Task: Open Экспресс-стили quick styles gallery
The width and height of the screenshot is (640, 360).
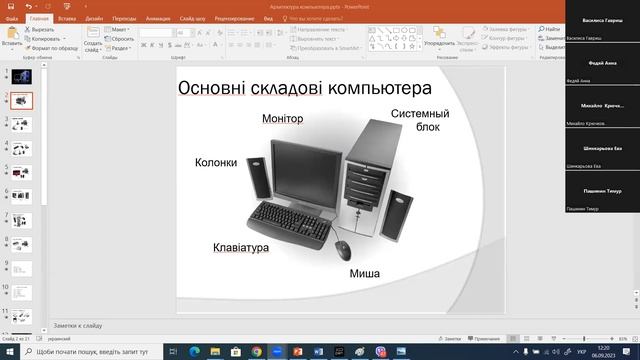Action: click(467, 40)
